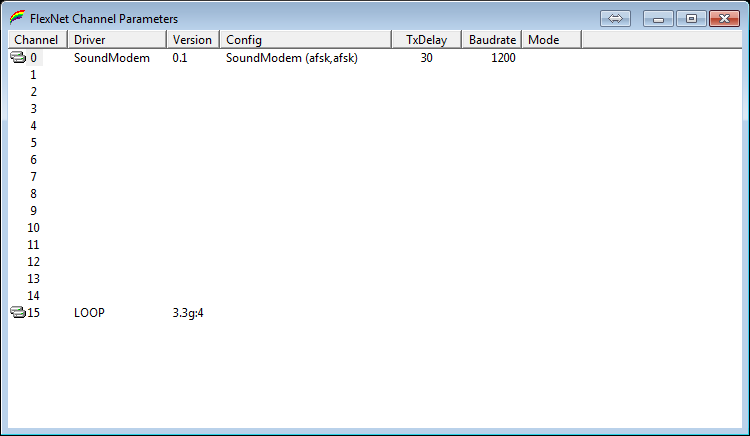Click the Version column header
Viewport: 750px width, 436px height.
tap(193, 40)
